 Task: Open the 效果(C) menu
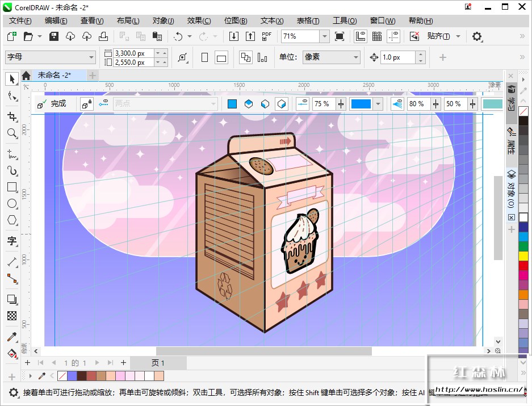(x=199, y=20)
